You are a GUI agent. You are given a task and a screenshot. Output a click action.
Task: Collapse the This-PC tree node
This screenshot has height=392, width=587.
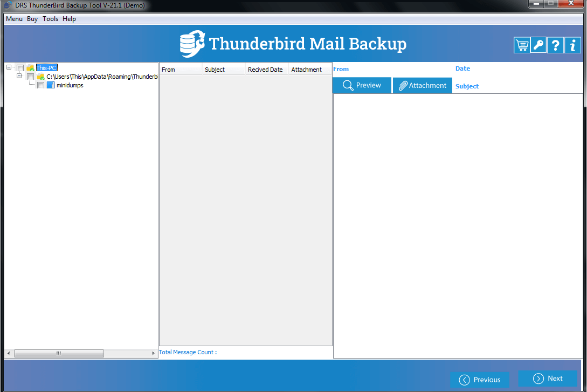9,67
